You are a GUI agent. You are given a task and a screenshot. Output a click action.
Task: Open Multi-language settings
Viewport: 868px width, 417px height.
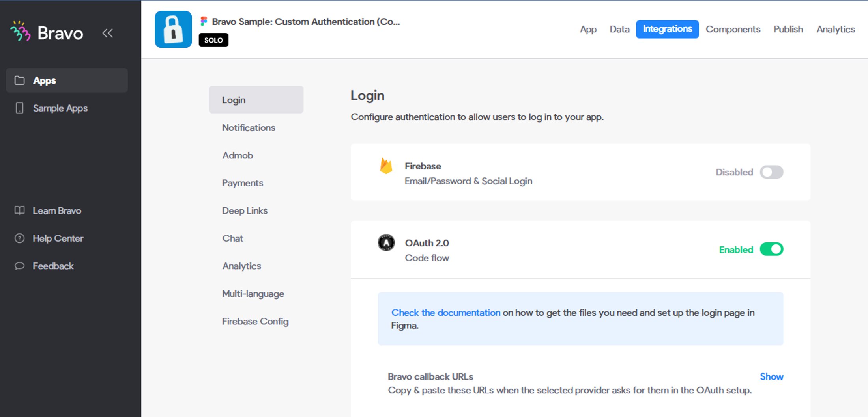click(253, 294)
